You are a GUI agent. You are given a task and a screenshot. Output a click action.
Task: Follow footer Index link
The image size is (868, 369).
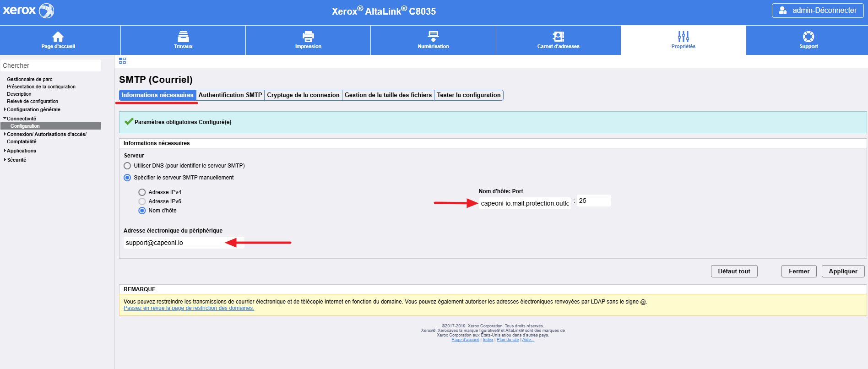pos(488,340)
